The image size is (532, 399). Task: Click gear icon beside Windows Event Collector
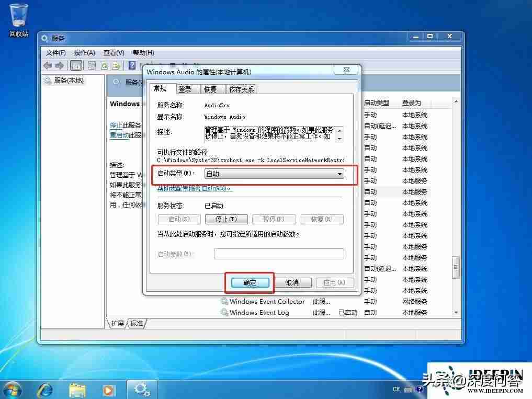(224, 301)
